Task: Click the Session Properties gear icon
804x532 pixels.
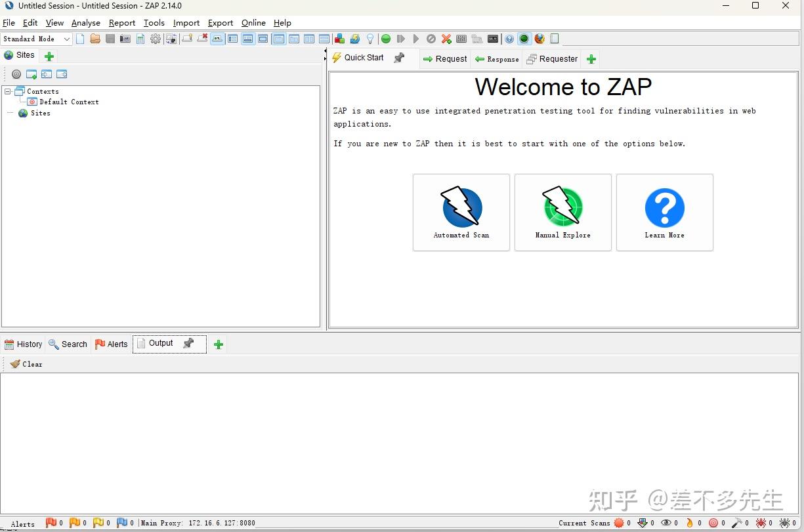Action: (x=156, y=39)
